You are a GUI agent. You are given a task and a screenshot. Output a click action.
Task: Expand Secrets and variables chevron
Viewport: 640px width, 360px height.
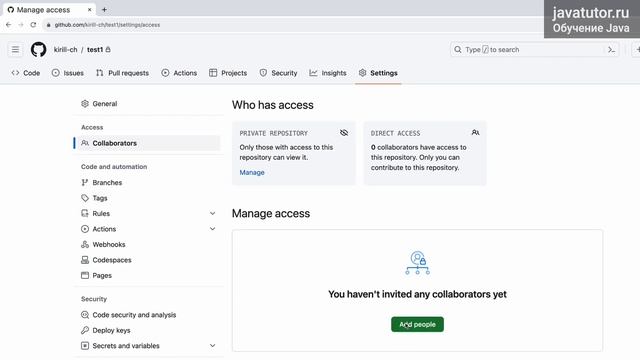point(212,346)
